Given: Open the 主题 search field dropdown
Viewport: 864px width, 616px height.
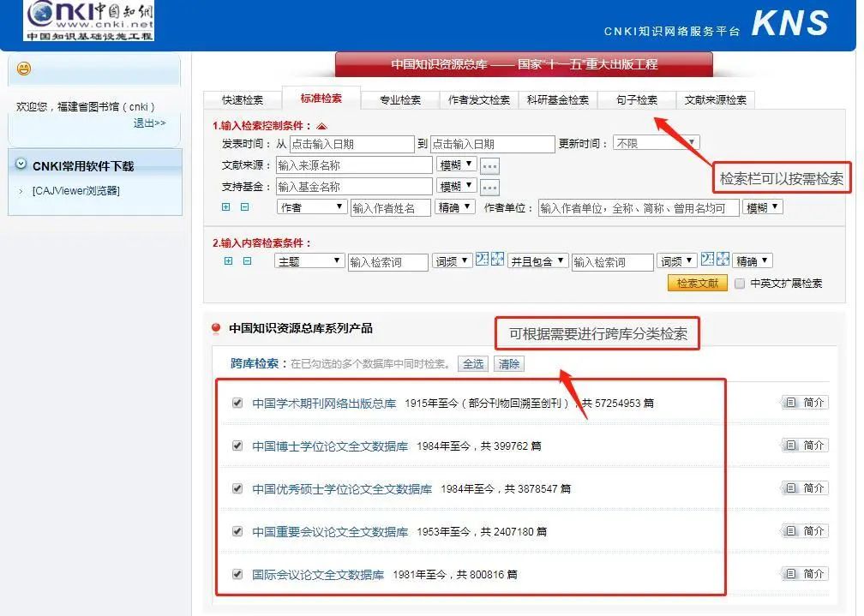Looking at the screenshot, I should coord(309,260).
